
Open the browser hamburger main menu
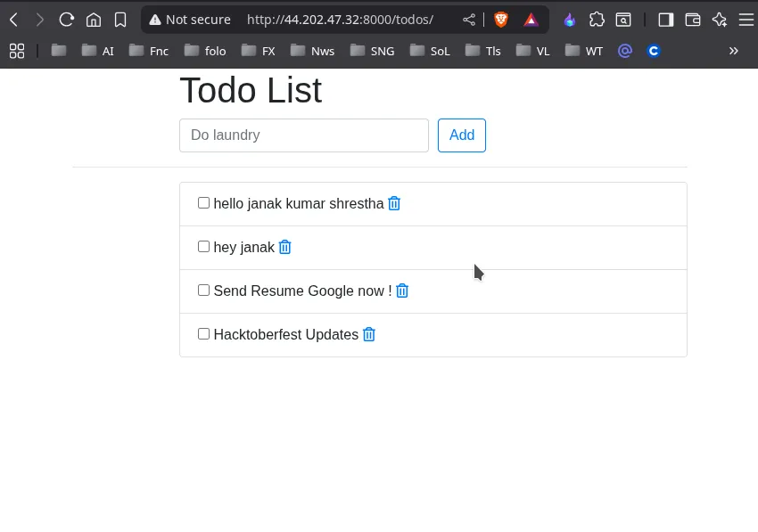746,20
